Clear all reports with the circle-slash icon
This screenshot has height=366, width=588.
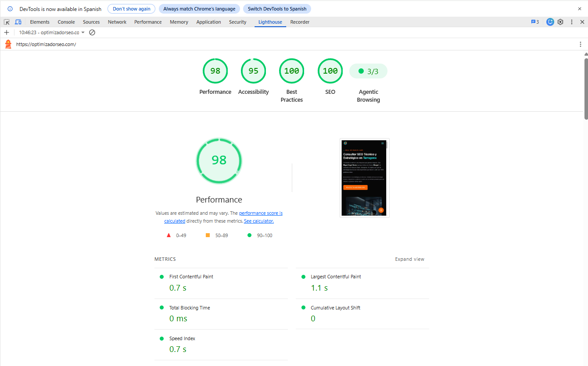pos(92,32)
